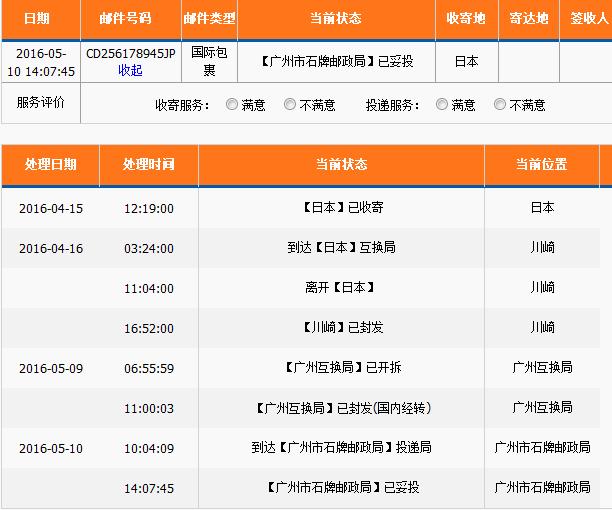Click time 12:19:00
This screenshot has height=510, width=612.
[x=149, y=208]
